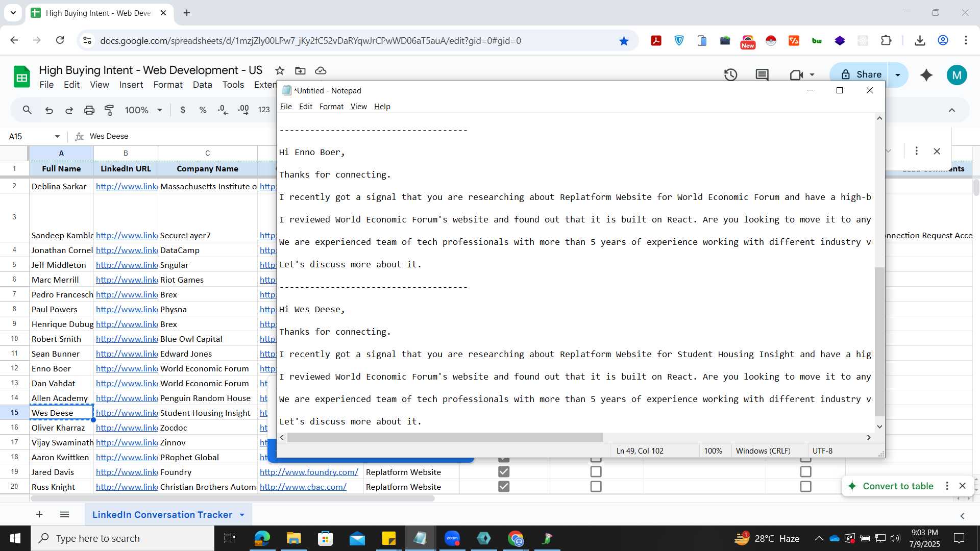
Task: Click the Sheets horizontal scrollbar
Action: pyautogui.click(x=232, y=498)
